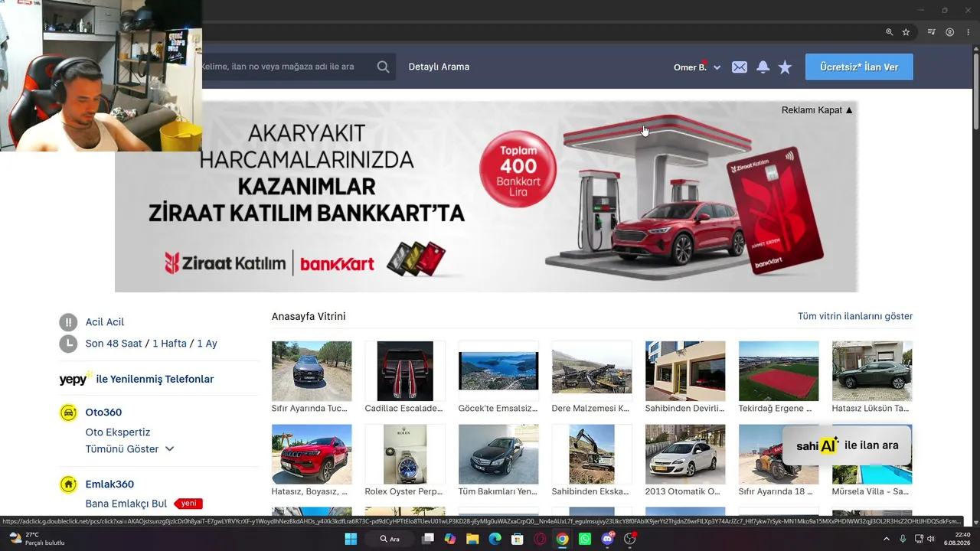The width and height of the screenshot is (980, 551).
Task: Open Tüm vitrin ilanlarını göster link
Action: [855, 316]
